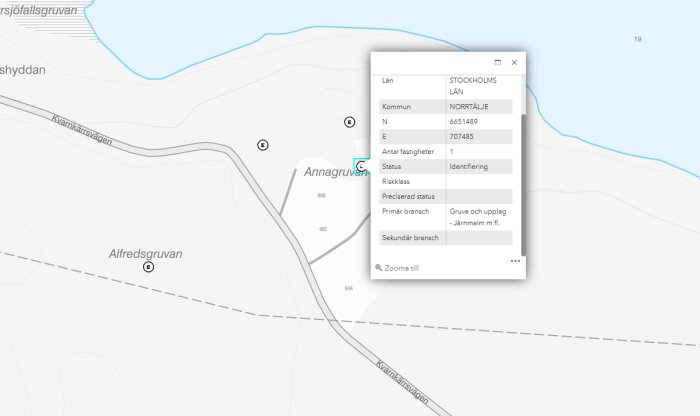Click the Sekundär bransch label
The image size is (700, 416).
click(x=410, y=238)
